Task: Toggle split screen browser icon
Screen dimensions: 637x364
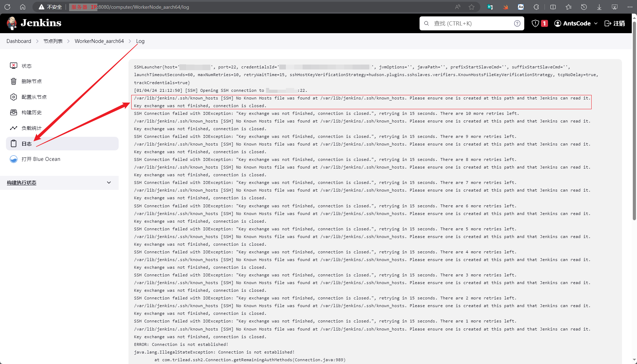Action: tap(553, 7)
